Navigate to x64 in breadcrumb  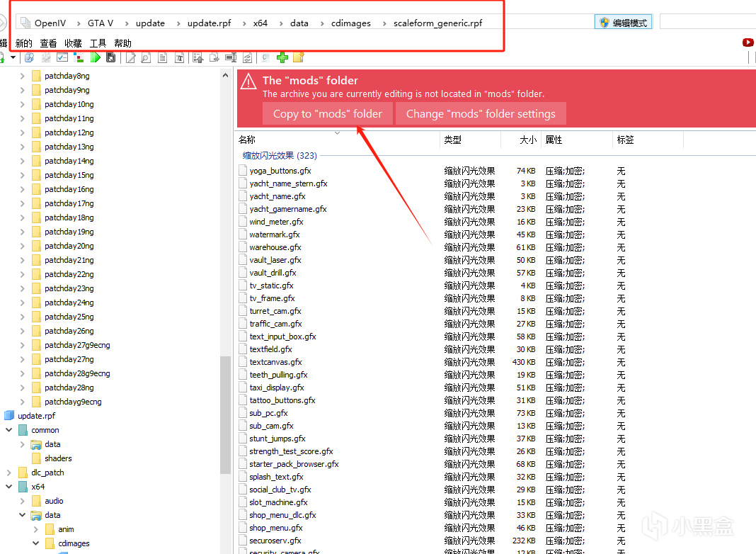click(260, 23)
